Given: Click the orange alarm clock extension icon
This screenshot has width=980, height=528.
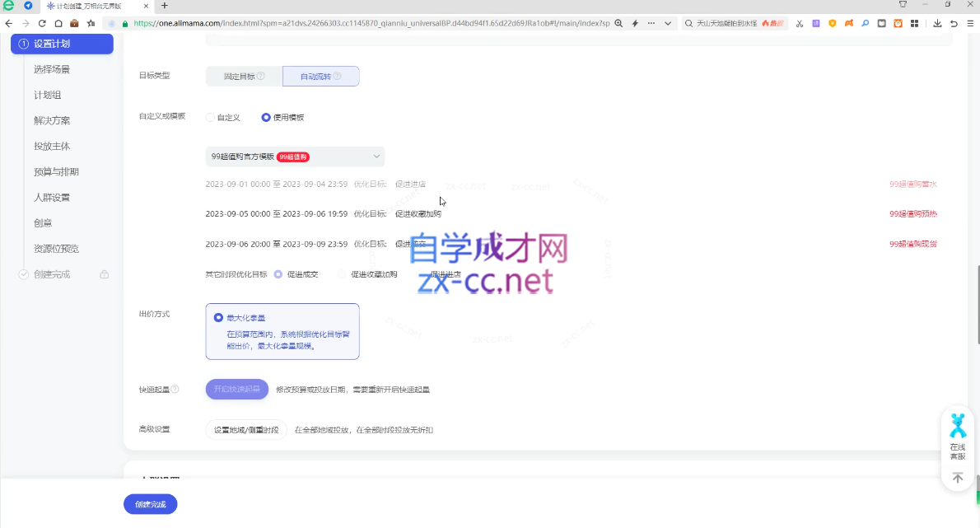Looking at the screenshot, I should (x=898, y=23).
